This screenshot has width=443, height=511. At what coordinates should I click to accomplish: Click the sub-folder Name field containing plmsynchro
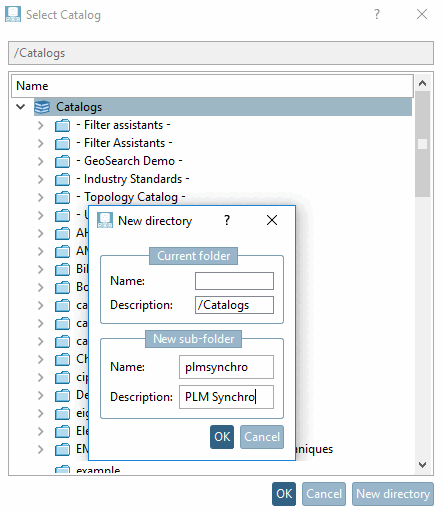(226, 367)
